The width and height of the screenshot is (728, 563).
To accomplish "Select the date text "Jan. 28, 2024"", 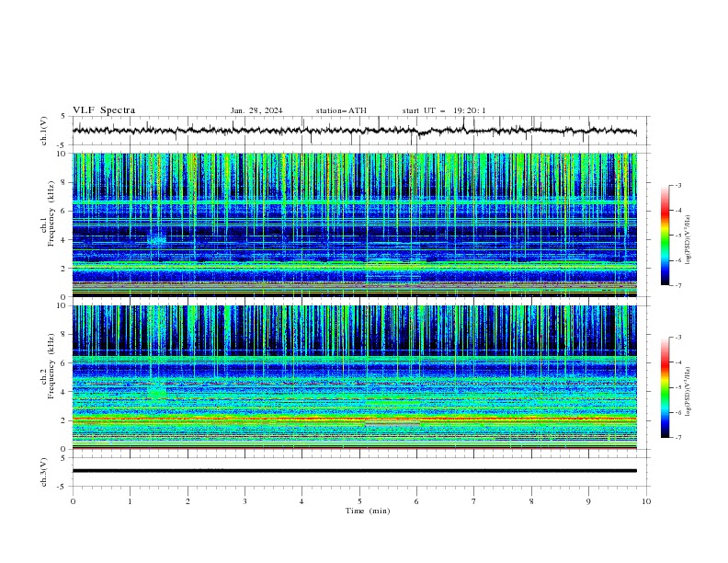I will point(256,110).
